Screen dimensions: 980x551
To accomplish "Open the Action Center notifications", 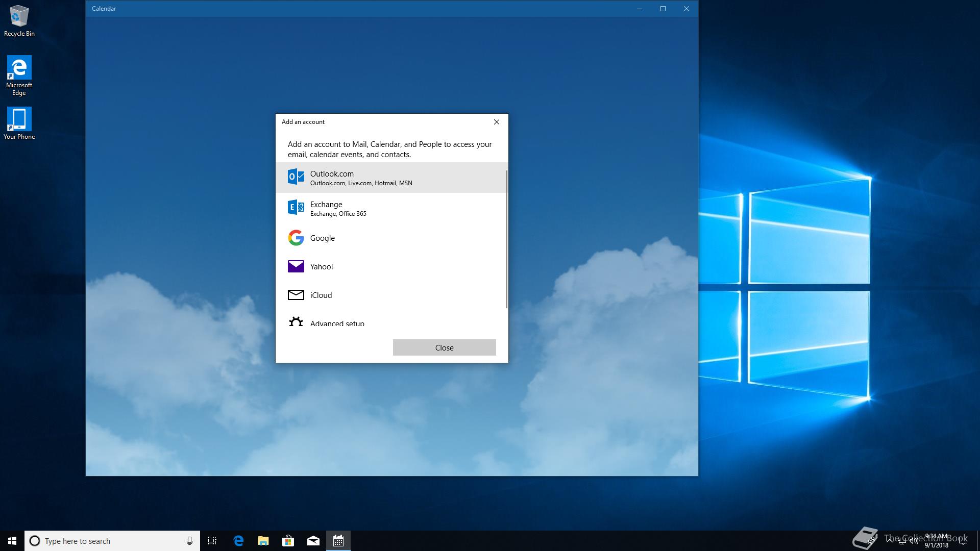I will pos(963,541).
